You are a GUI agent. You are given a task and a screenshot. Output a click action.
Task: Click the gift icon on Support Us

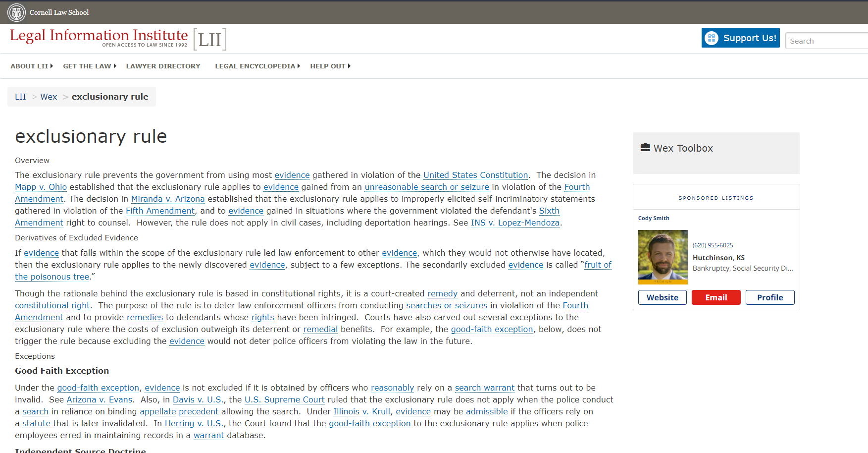click(712, 38)
